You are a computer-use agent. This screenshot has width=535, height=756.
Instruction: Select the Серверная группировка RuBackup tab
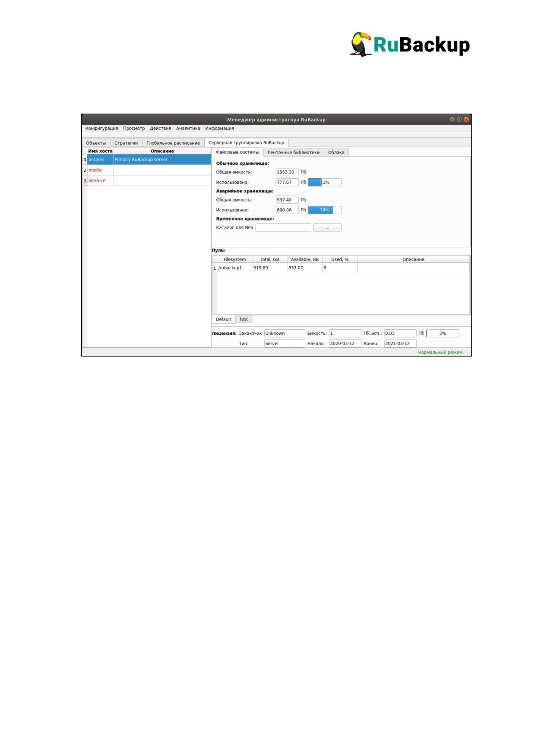246,142
